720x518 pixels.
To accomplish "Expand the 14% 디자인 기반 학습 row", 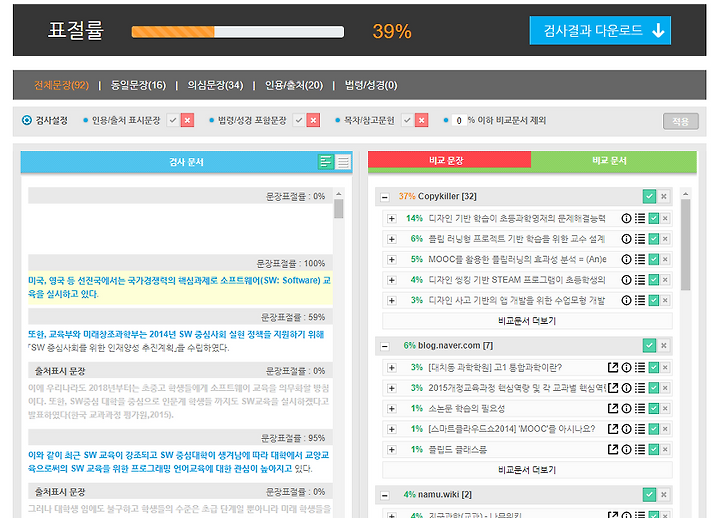I will [x=392, y=219].
